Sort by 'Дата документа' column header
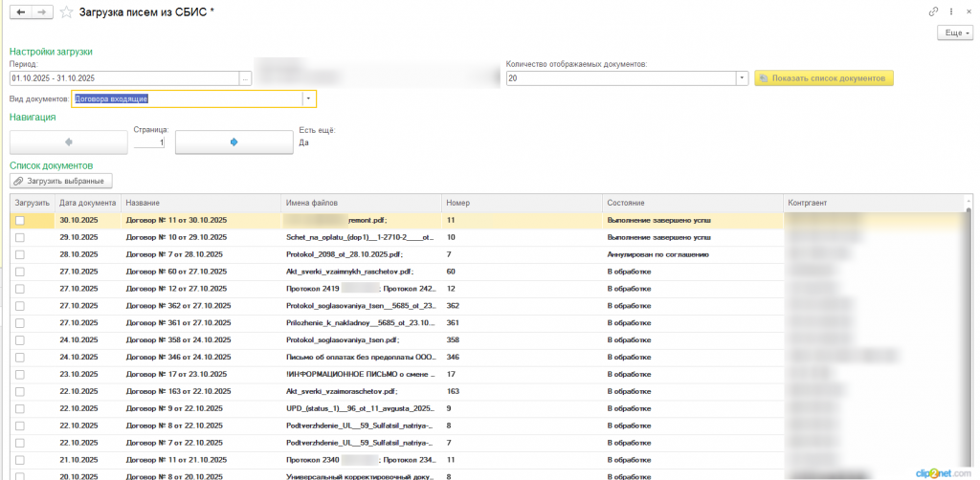Screen dimensions: 980x480 87,203
